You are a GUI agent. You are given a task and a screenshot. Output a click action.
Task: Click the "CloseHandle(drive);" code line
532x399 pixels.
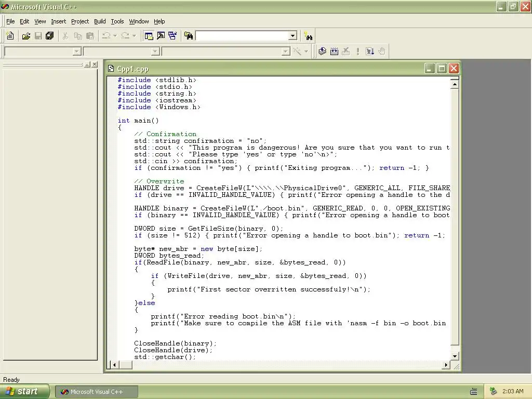coord(173,350)
